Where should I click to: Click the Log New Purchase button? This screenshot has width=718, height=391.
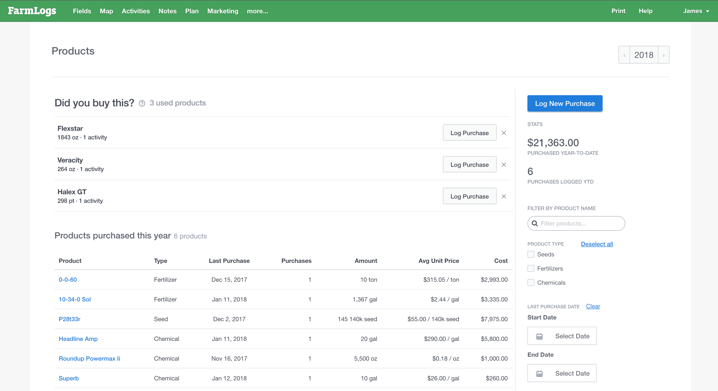point(565,103)
